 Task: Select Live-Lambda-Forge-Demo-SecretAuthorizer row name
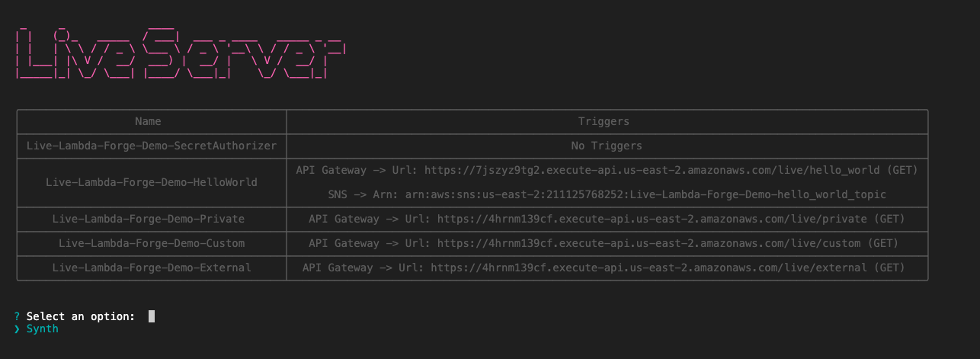click(x=152, y=146)
